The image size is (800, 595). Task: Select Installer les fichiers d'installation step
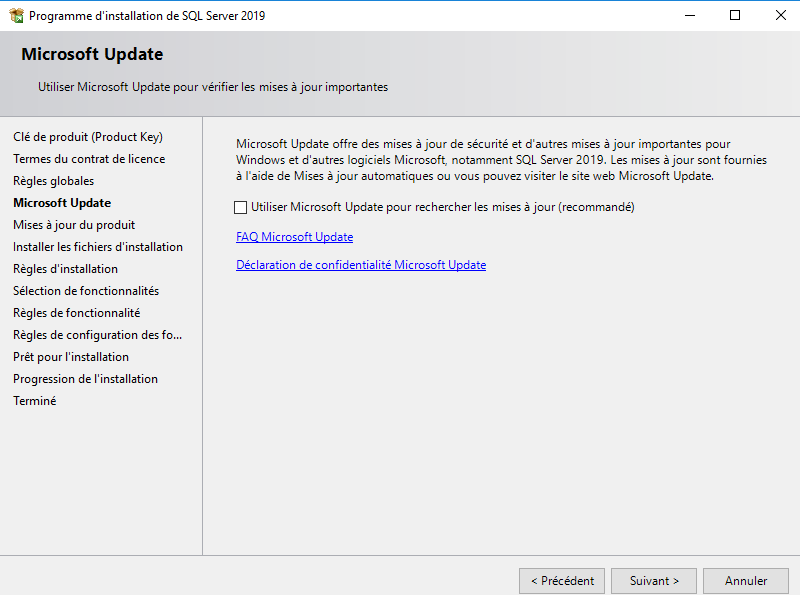tap(98, 247)
